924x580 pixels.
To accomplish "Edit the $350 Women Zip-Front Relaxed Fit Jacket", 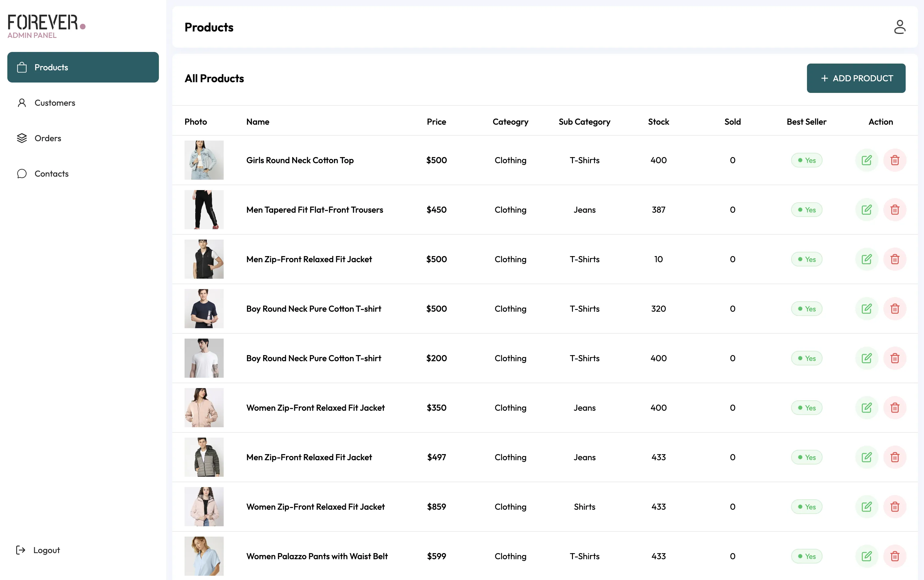I will pyautogui.click(x=867, y=407).
